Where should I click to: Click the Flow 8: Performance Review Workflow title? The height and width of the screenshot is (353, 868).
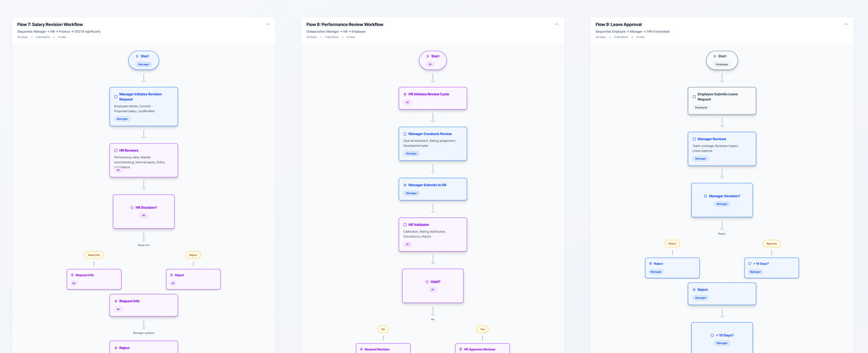tap(345, 24)
